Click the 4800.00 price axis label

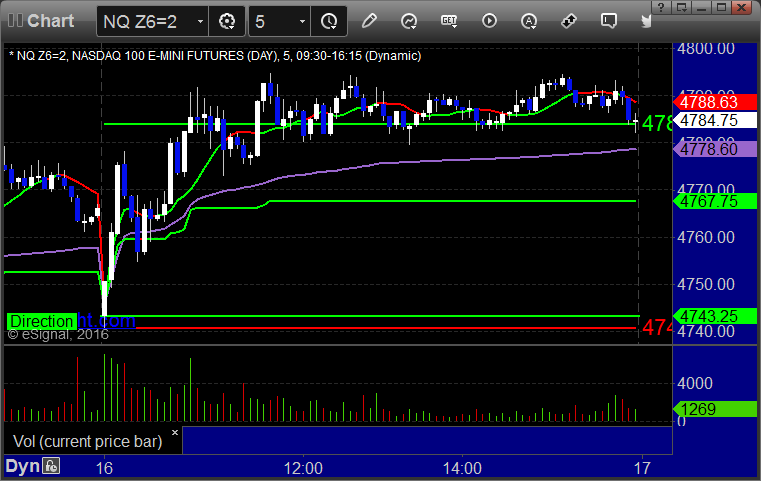pos(706,49)
